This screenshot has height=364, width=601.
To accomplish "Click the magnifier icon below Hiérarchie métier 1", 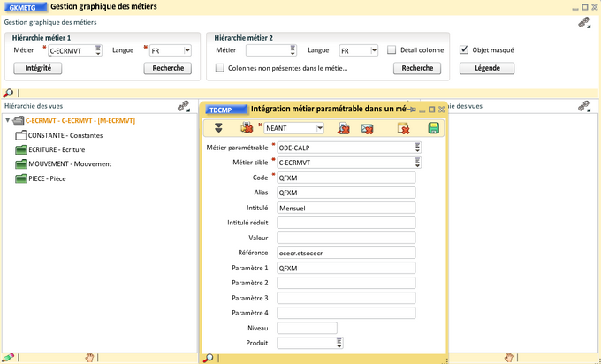I will coord(8,93).
